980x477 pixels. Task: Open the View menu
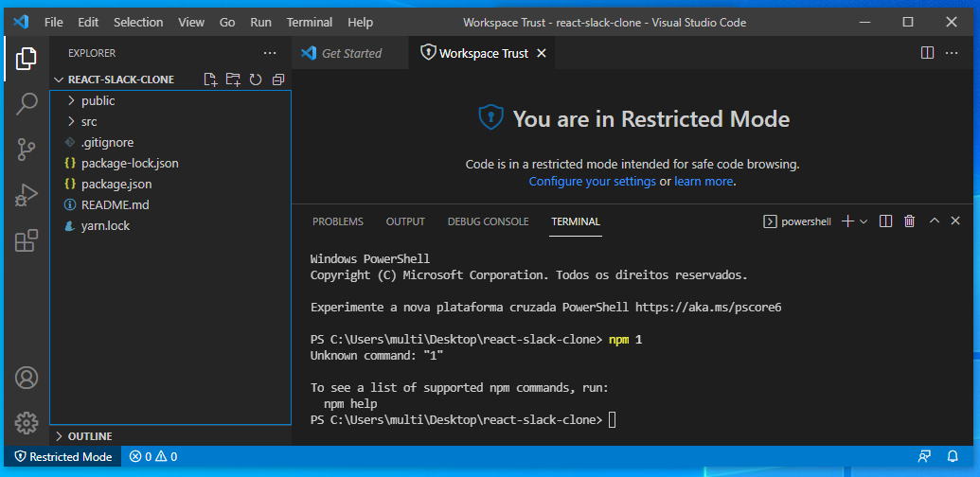click(191, 22)
